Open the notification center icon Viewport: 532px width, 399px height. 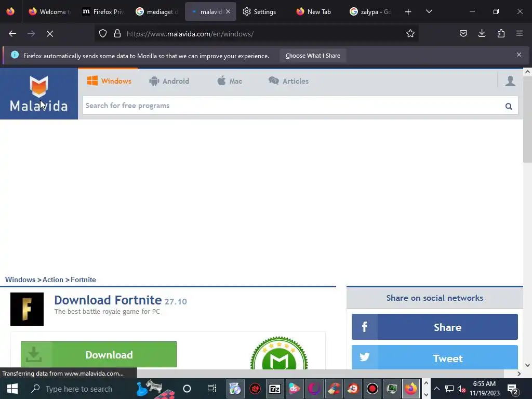pyautogui.click(x=512, y=389)
